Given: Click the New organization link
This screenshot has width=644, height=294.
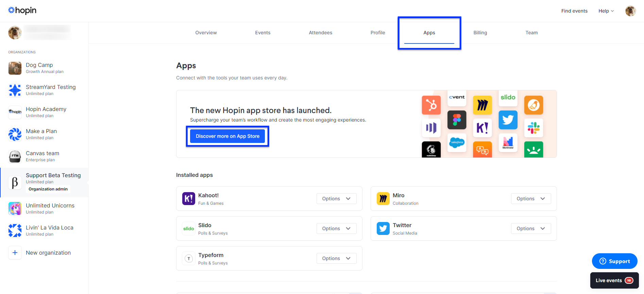Looking at the screenshot, I should click(x=48, y=253).
